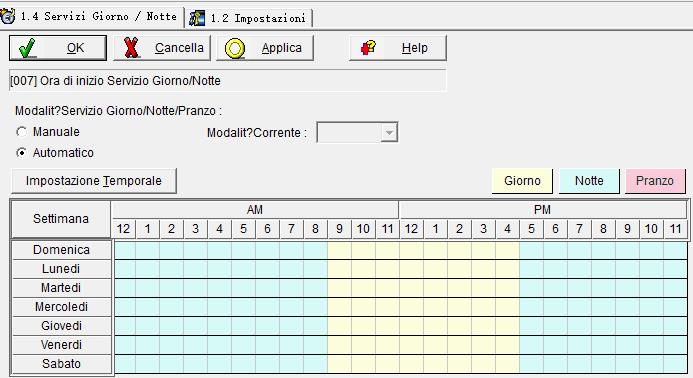Viewport: 693px width, 378px height.
Task: Click the 12 AM hour column header
Action: [123, 229]
